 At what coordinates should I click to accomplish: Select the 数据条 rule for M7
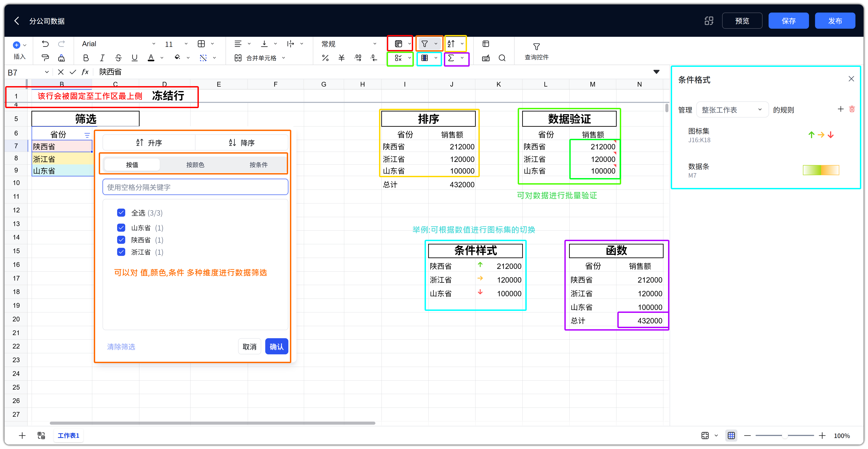tap(763, 170)
